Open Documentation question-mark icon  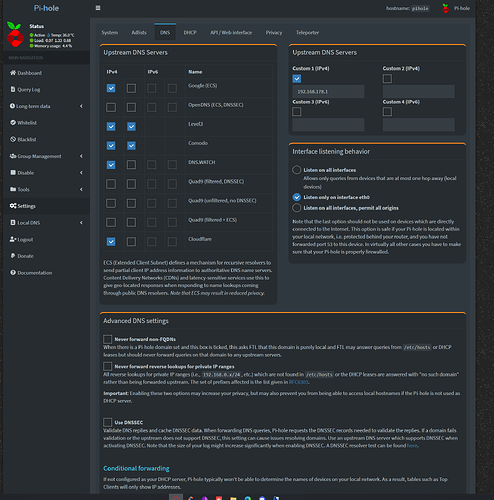(13, 273)
